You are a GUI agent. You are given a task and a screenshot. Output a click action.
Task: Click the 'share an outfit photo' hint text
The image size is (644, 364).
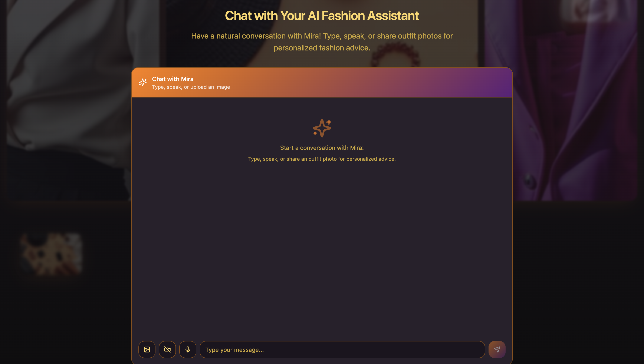pos(316,159)
